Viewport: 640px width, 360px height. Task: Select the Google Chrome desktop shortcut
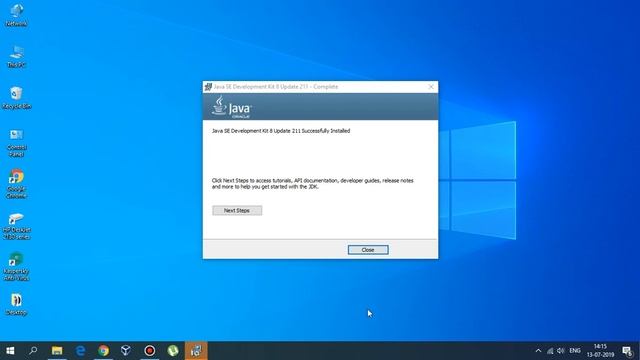[16, 184]
